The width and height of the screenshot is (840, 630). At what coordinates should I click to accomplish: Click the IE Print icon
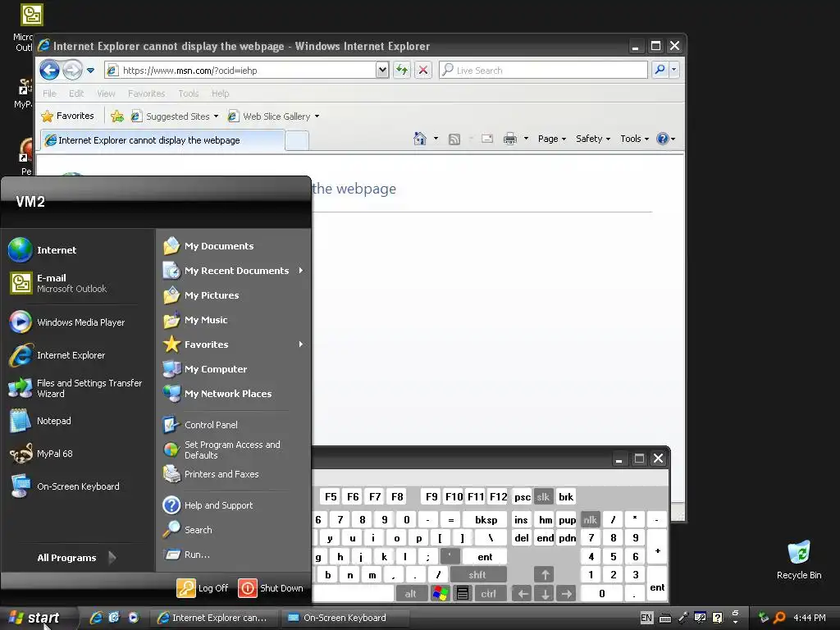click(x=510, y=139)
